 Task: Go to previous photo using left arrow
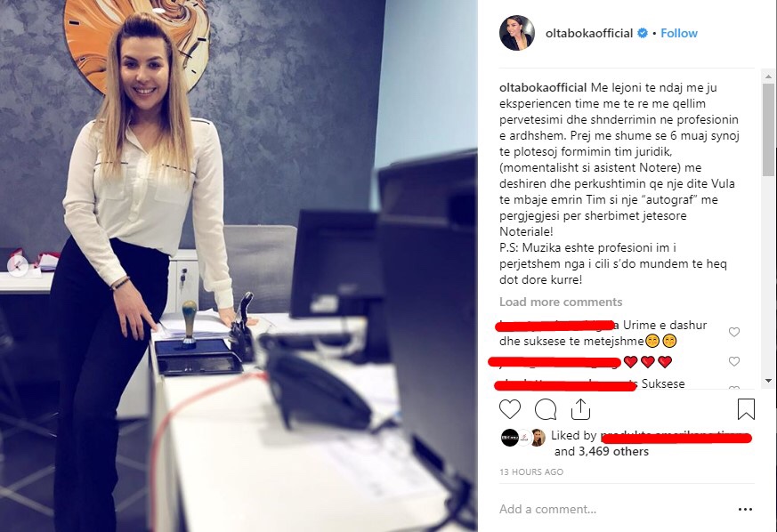(x=18, y=265)
